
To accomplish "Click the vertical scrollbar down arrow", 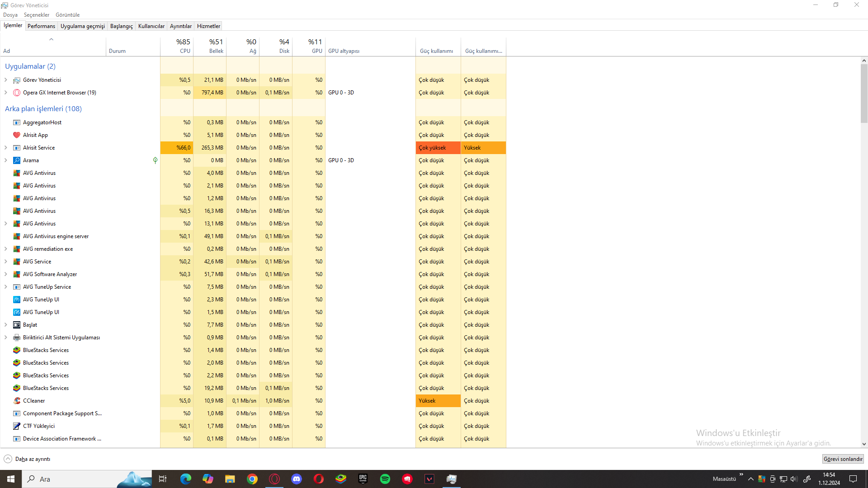I will tap(864, 444).
